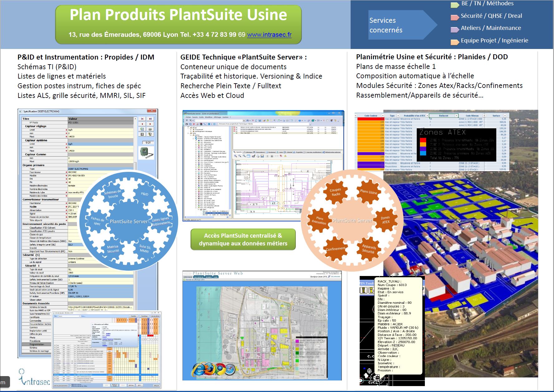Click the flowmeter device thumbnail image

pos(146,153)
